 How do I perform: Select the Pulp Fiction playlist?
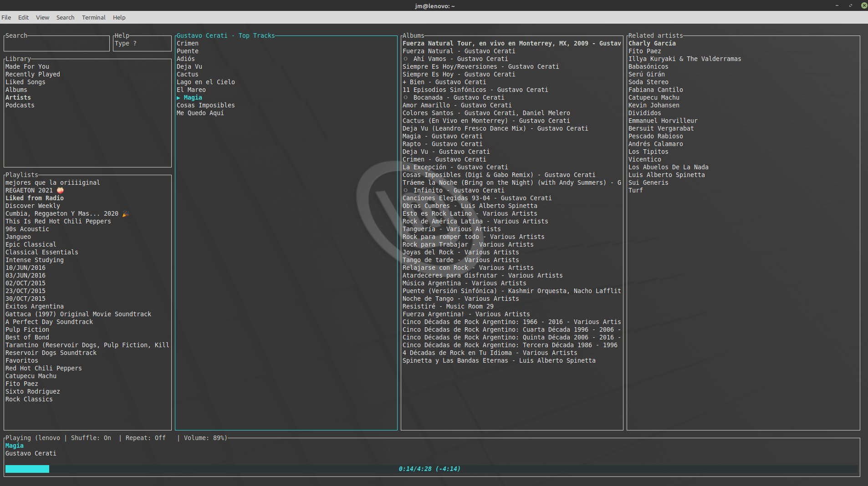(x=27, y=329)
